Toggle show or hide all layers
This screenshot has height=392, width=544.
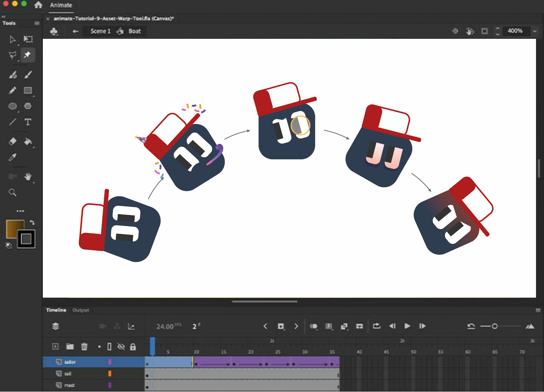[121, 347]
